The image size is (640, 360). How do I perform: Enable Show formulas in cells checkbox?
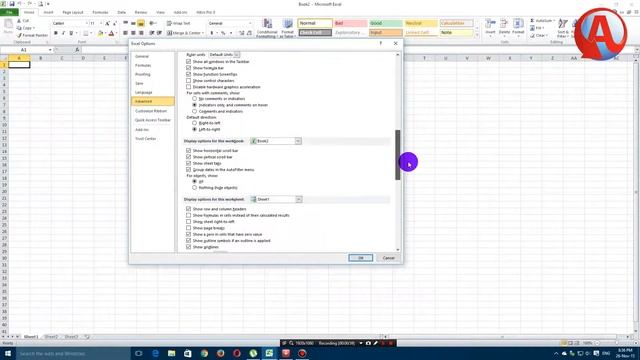click(x=188, y=215)
